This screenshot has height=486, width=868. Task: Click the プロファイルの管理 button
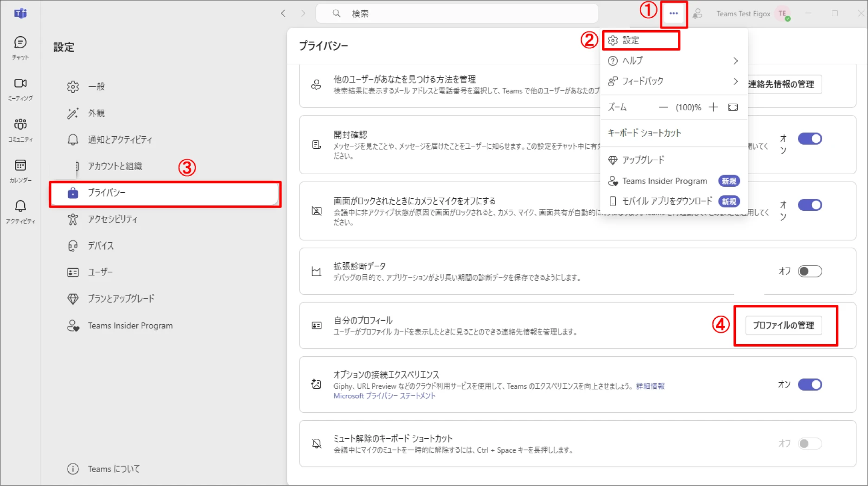click(x=784, y=325)
